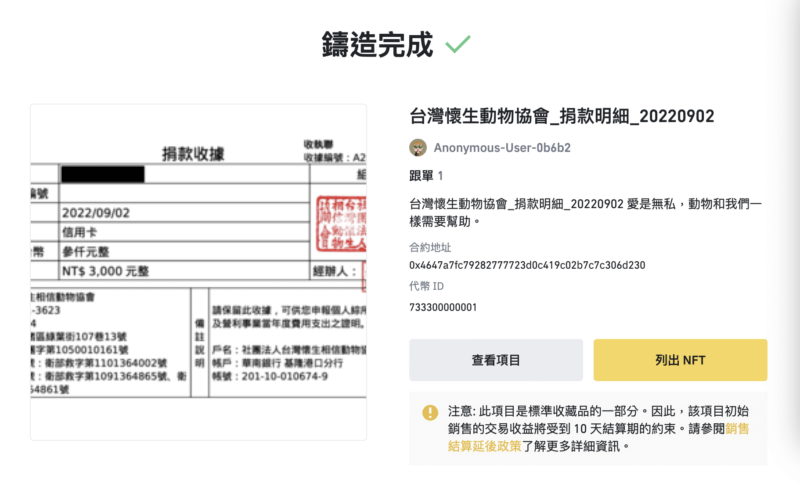
Task: Click the 跟單 1 count
Action: coord(426,176)
